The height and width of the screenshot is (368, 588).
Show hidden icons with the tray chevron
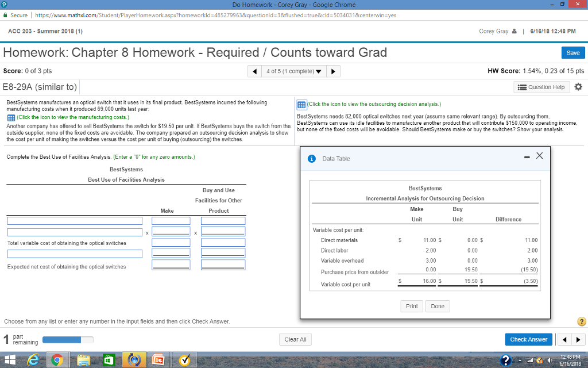(520, 361)
